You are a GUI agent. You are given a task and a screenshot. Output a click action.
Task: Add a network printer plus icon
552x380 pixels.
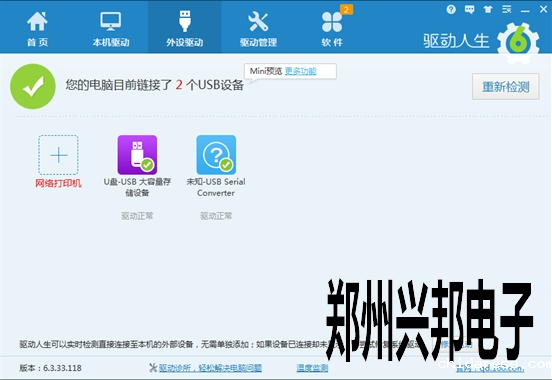pos(58,155)
